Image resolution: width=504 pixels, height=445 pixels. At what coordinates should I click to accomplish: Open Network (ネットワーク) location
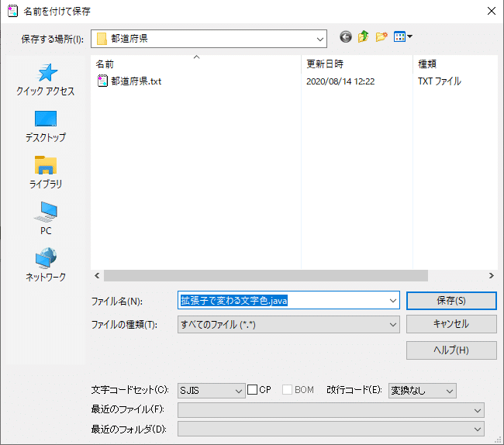pos(45,264)
